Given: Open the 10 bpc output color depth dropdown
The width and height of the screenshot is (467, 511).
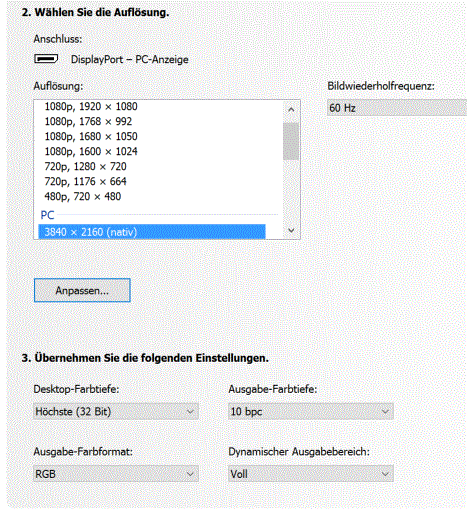Looking at the screenshot, I should [311, 411].
